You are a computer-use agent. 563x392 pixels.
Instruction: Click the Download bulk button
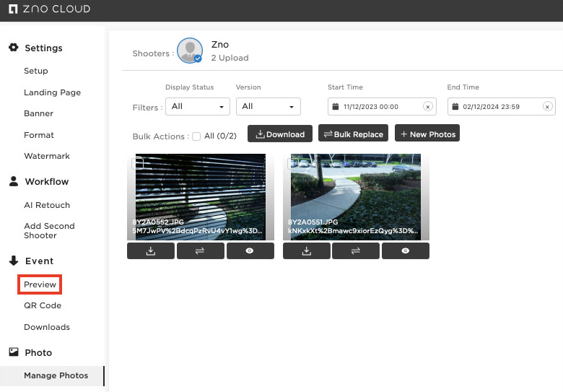pyautogui.click(x=280, y=134)
